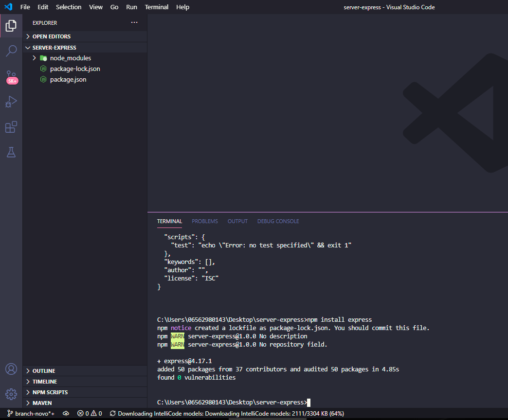This screenshot has height=420, width=508.
Task: Click the branch-novo git branch indicator
Action: click(31, 414)
